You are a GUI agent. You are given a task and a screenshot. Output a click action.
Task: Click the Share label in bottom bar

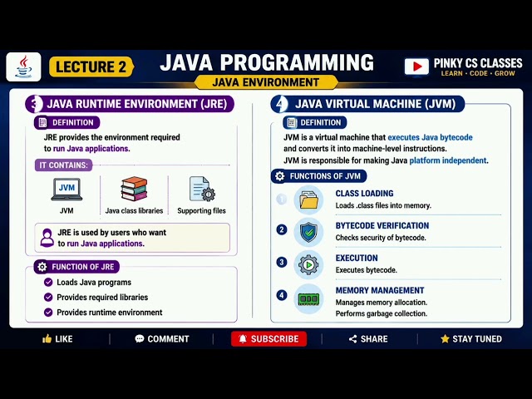[x=374, y=339]
